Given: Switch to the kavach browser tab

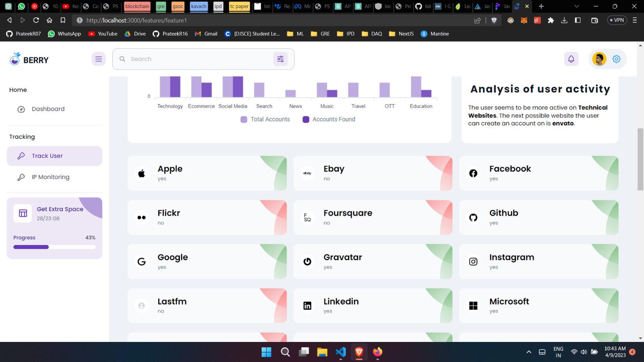Looking at the screenshot, I should (199, 6).
